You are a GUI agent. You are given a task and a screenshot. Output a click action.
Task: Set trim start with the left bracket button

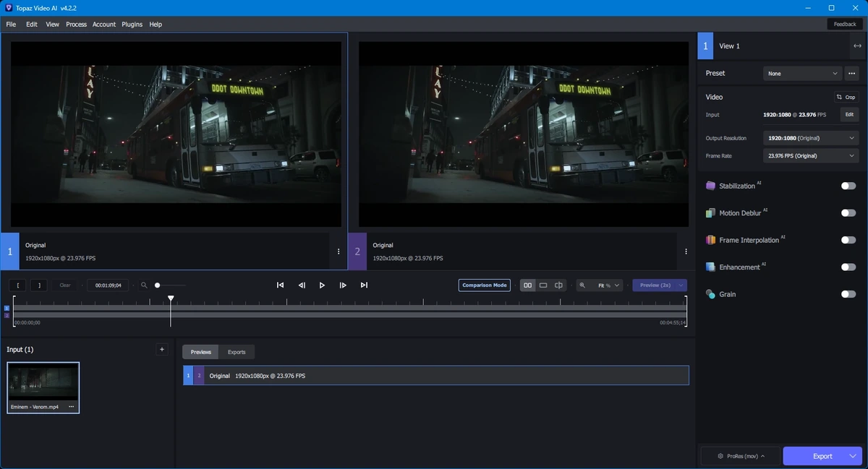click(x=18, y=285)
